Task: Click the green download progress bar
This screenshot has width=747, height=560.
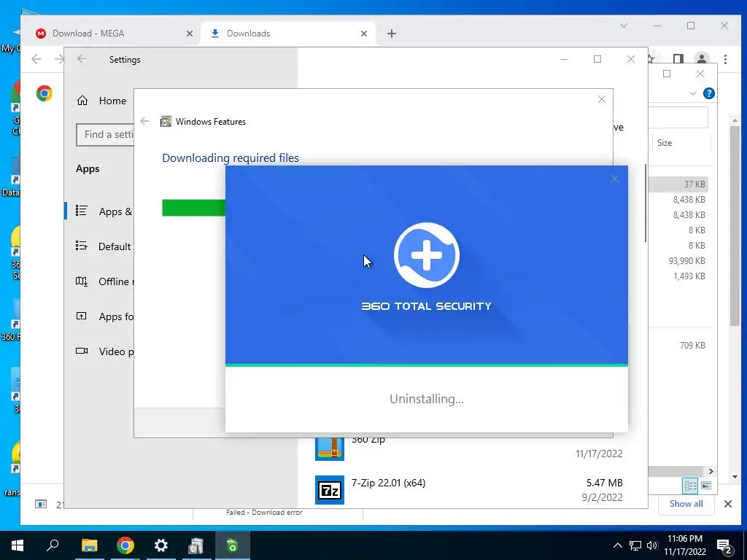Action: click(x=193, y=208)
